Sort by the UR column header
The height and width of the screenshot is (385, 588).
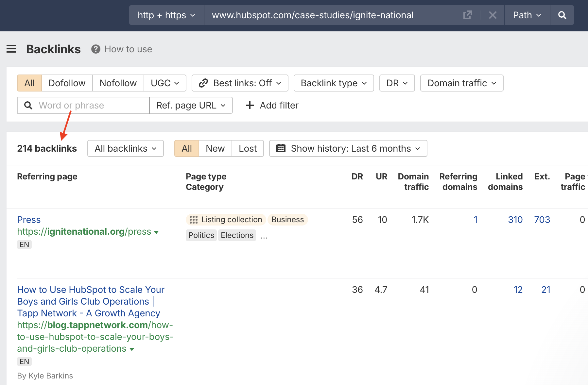[381, 176]
